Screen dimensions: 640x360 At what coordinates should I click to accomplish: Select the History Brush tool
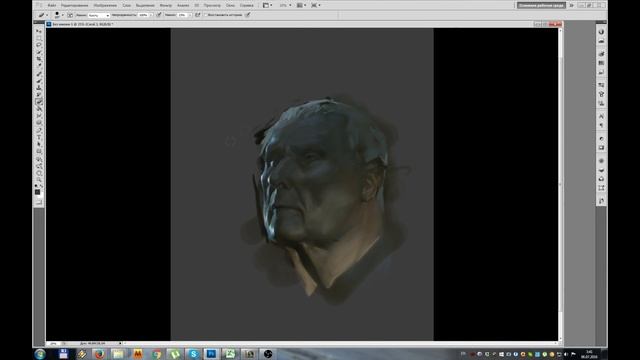(39, 94)
